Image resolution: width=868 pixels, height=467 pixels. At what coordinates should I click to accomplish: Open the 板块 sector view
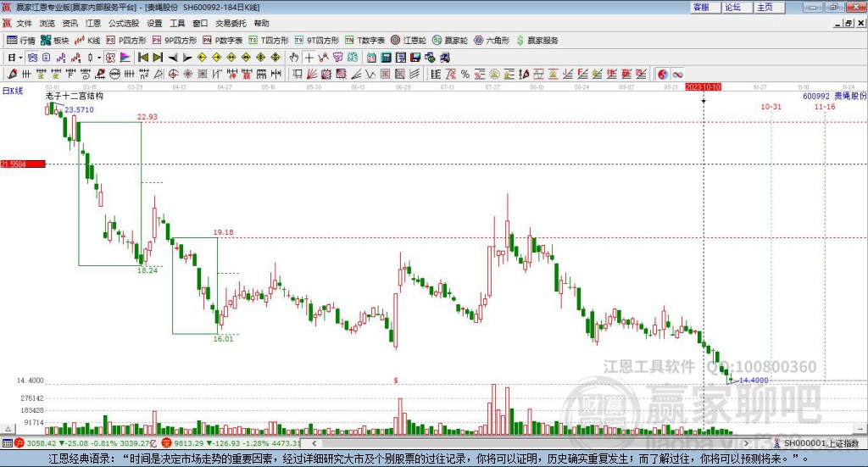click(x=55, y=41)
